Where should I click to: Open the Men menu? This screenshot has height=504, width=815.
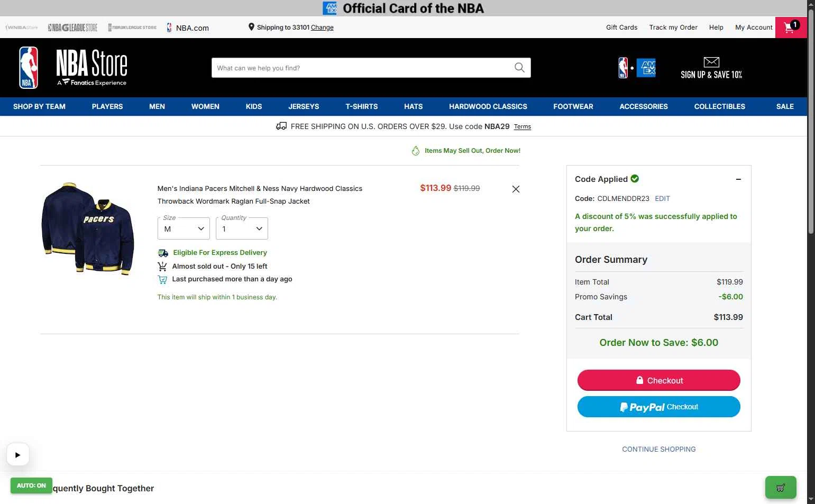[x=157, y=106]
